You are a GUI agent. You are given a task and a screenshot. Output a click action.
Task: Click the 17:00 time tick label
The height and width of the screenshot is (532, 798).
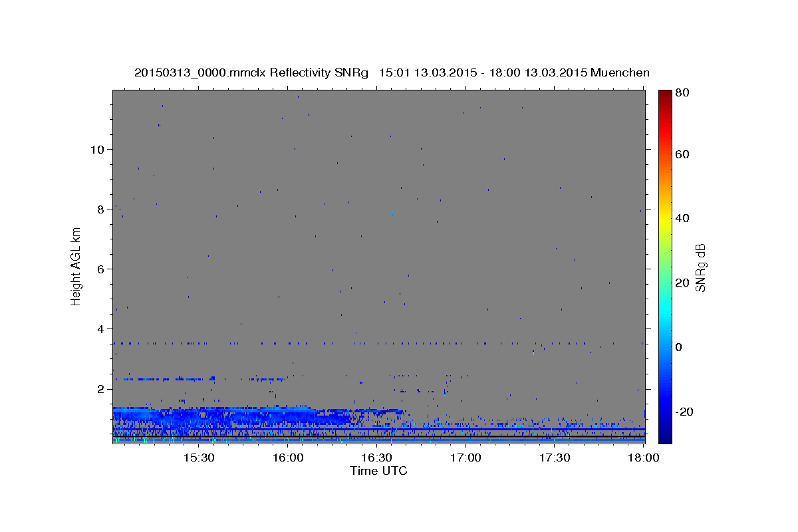pyautogui.click(x=466, y=458)
